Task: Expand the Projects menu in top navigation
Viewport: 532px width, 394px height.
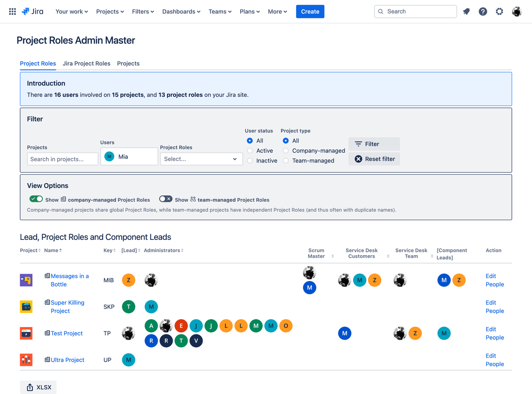Action: pyautogui.click(x=110, y=11)
